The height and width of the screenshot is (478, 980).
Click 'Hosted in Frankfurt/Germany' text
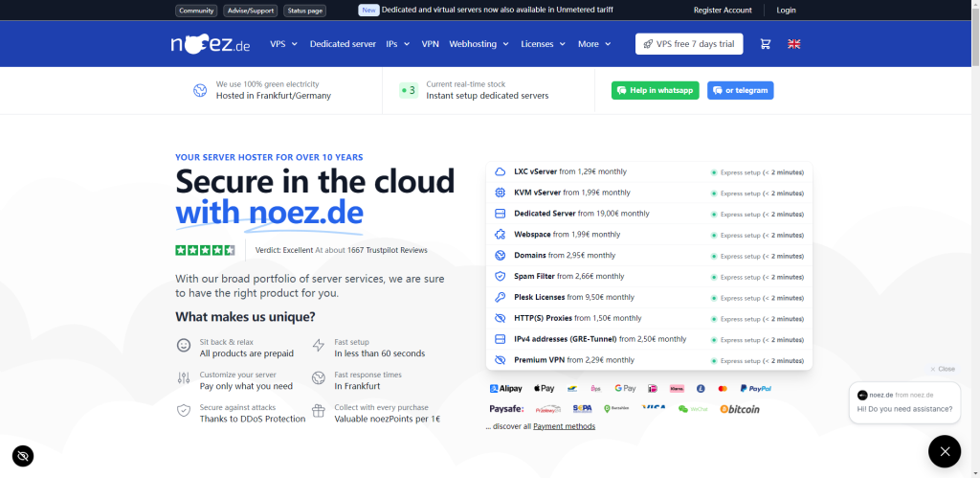pyautogui.click(x=274, y=96)
